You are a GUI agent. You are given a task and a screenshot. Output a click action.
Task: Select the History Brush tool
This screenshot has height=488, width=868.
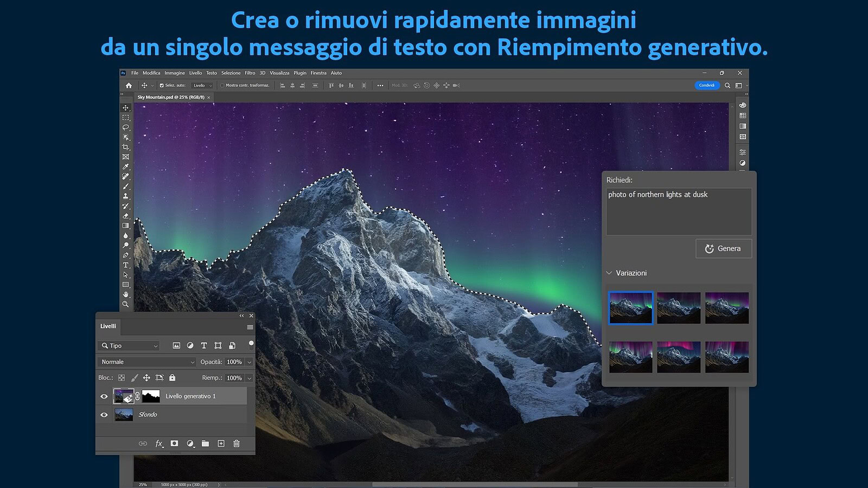[x=126, y=206]
